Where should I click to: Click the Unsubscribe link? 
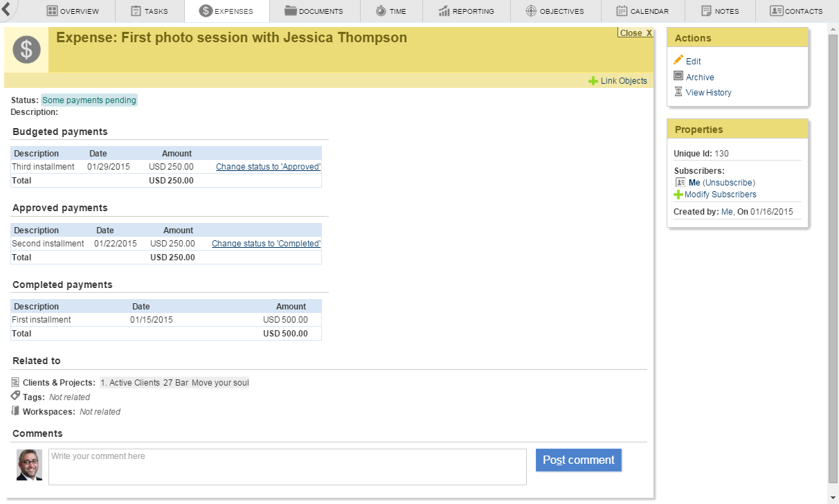tap(728, 183)
